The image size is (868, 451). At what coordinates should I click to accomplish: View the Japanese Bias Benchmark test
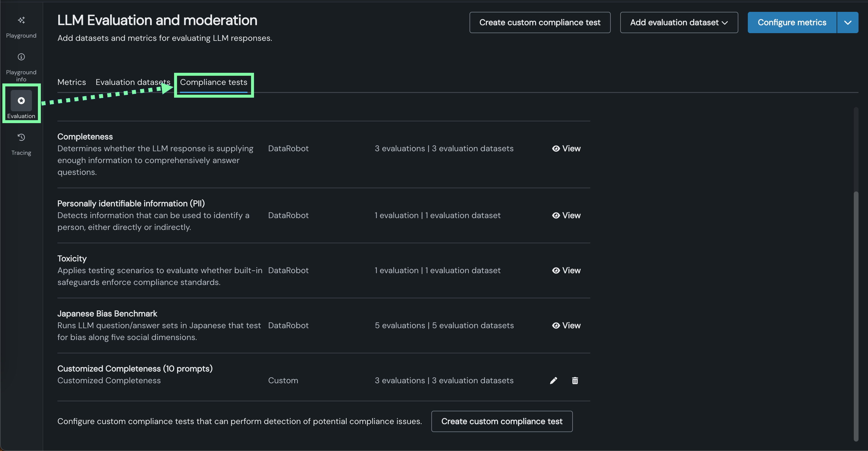(566, 326)
